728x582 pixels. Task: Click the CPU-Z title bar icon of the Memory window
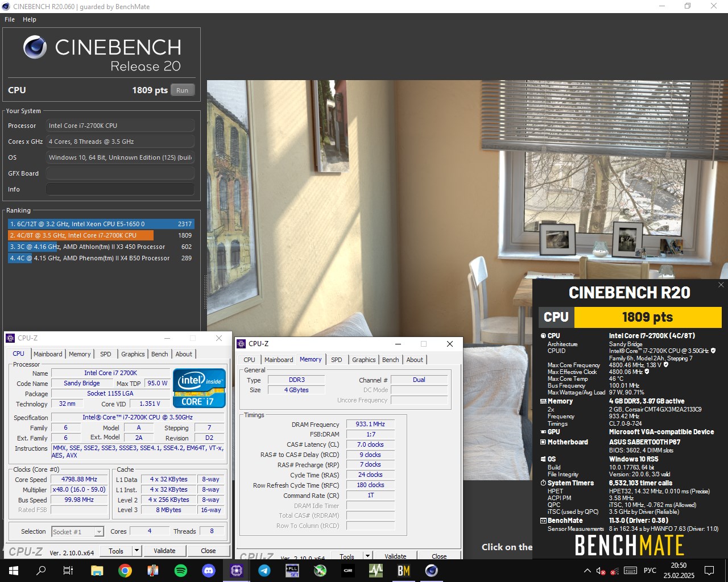tap(241, 344)
